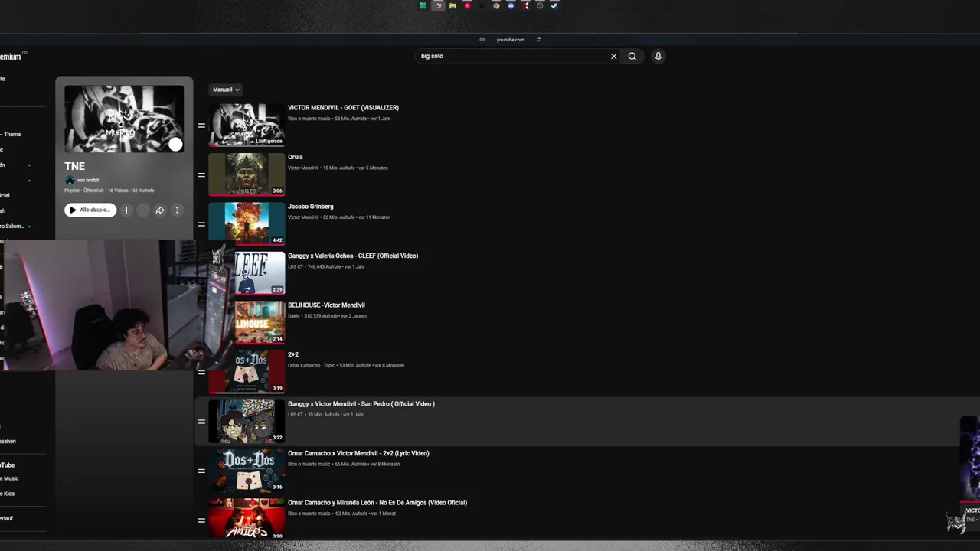Open the YouTube Premium logo
980x551 pixels.
[11, 57]
